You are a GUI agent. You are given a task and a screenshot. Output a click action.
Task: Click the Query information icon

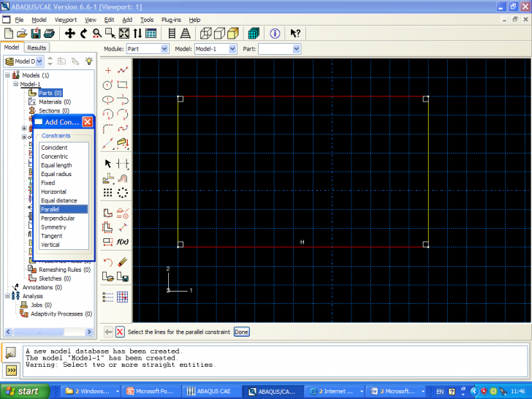pos(275,34)
